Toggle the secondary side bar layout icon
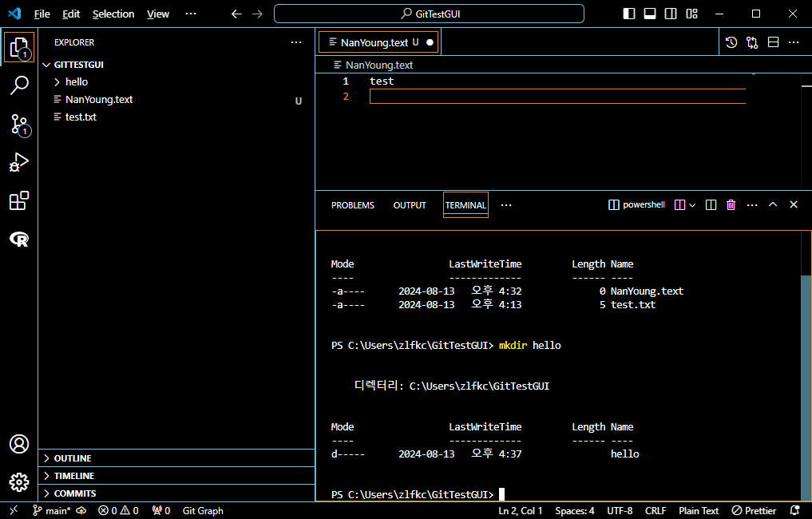 671,14
